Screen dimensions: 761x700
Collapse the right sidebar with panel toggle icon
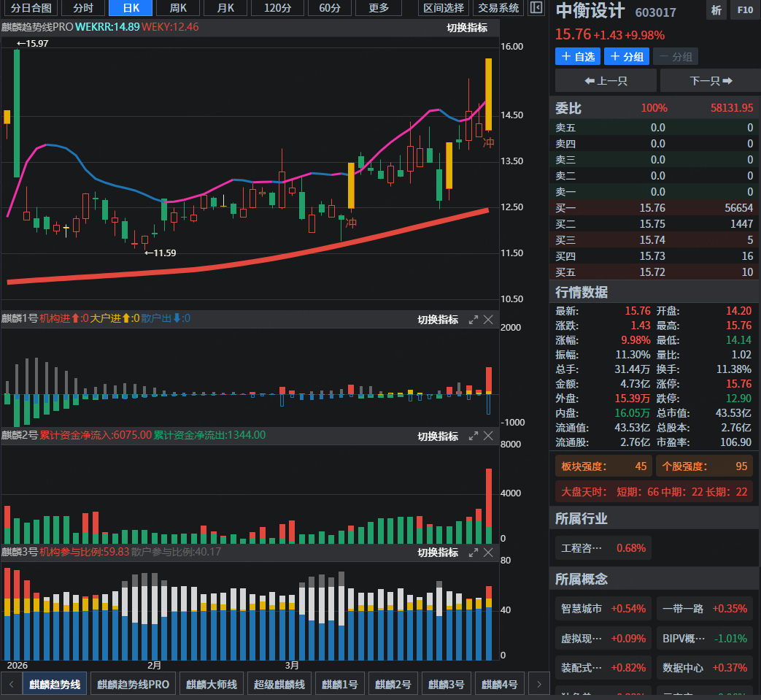tap(536, 8)
